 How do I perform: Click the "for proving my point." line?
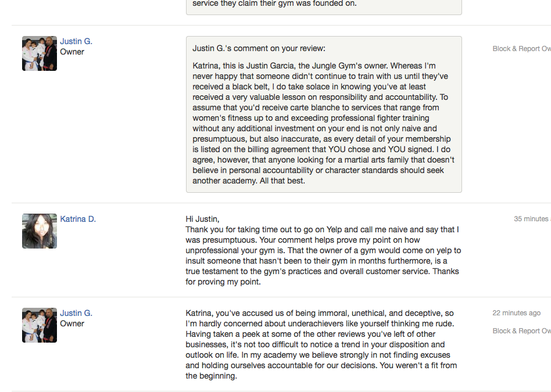point(223,282)
